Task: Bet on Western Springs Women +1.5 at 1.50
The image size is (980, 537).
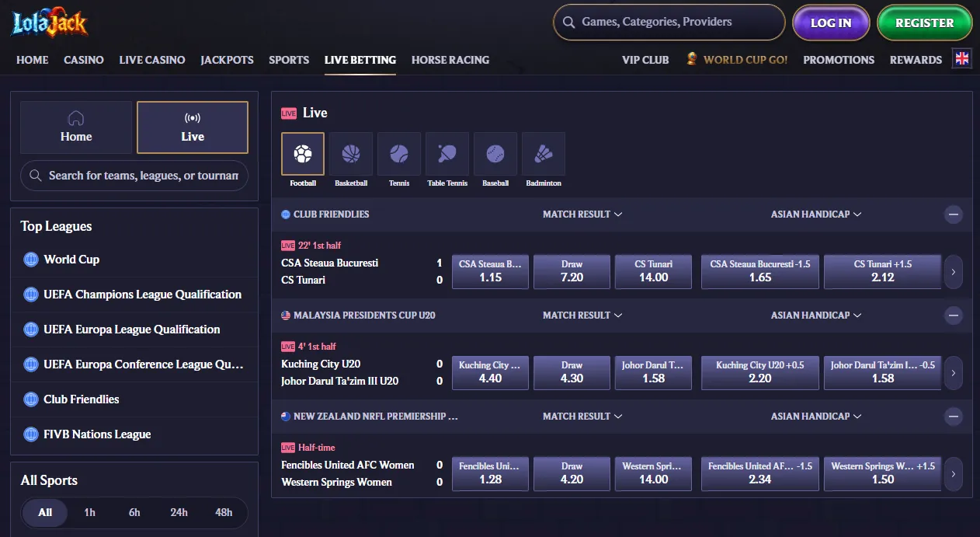Action: [883, 474]
